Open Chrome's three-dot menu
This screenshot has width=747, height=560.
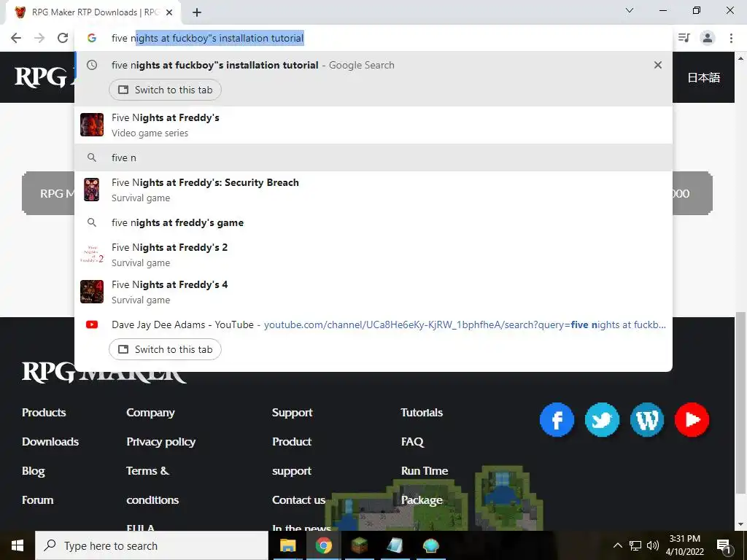[731, 38]
